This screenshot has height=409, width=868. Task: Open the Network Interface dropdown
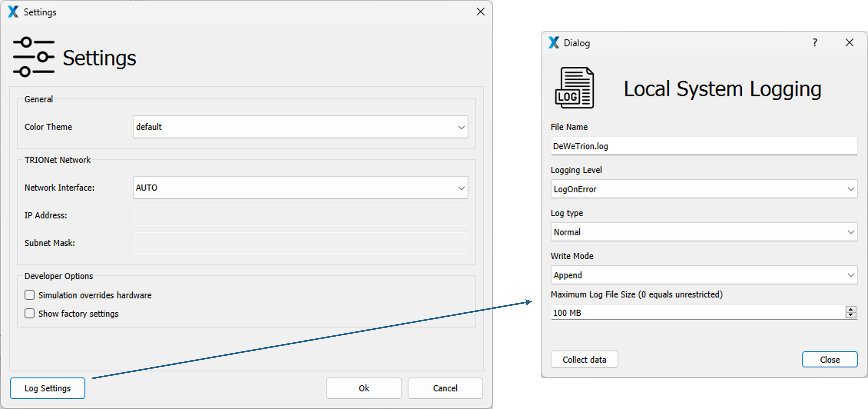(x=300, y=188)
